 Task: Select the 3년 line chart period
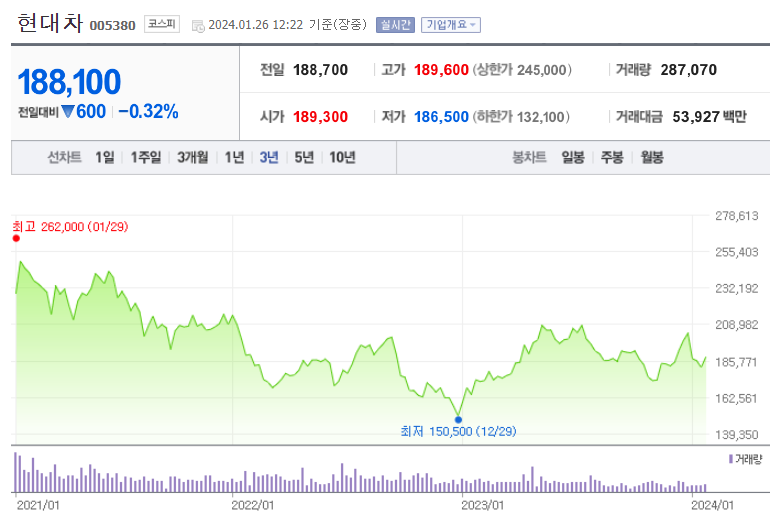[269, 157]
